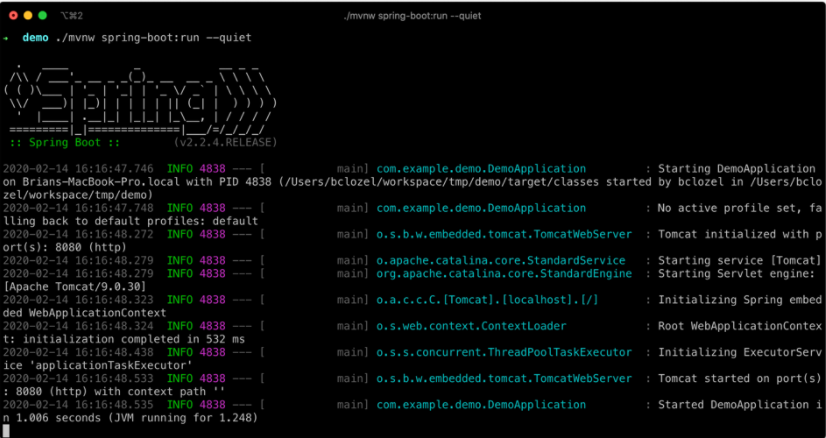This screenshot has height=438, width=826.
Task: Click the green prompt arrow before 'demo'
Action: (5, 38)
